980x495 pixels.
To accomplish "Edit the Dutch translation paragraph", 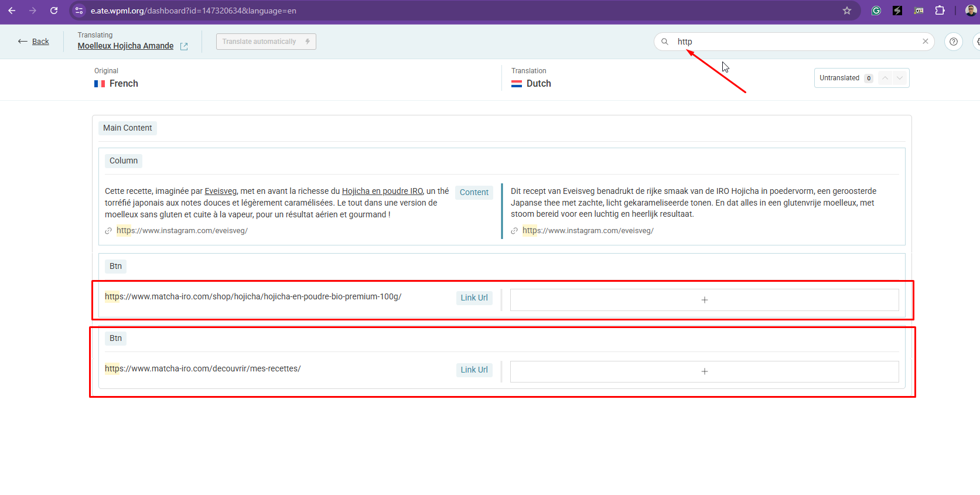I will pos(694,203).
